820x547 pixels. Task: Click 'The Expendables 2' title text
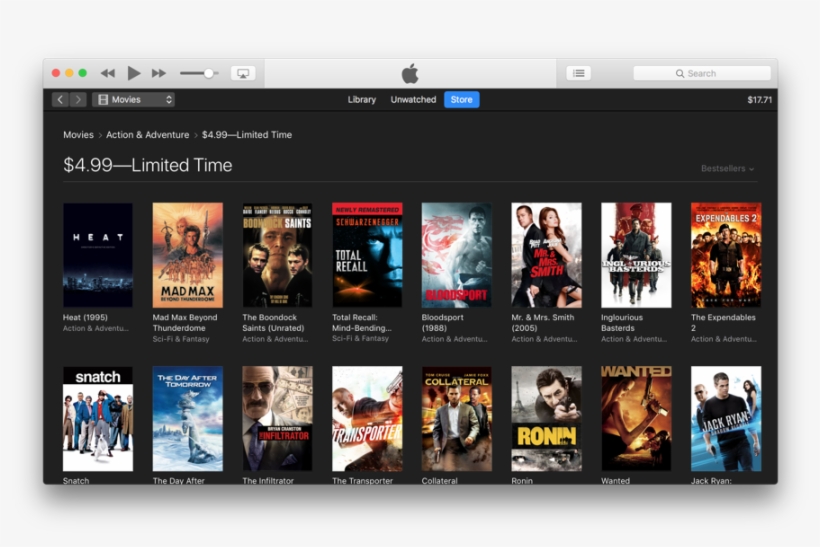pyautogui.click(x=723, y=323)
